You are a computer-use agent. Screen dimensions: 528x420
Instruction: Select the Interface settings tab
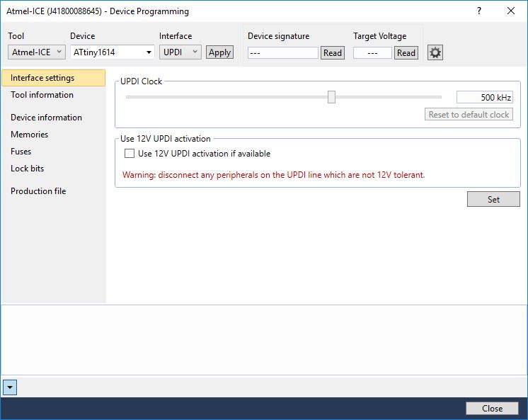54,78
